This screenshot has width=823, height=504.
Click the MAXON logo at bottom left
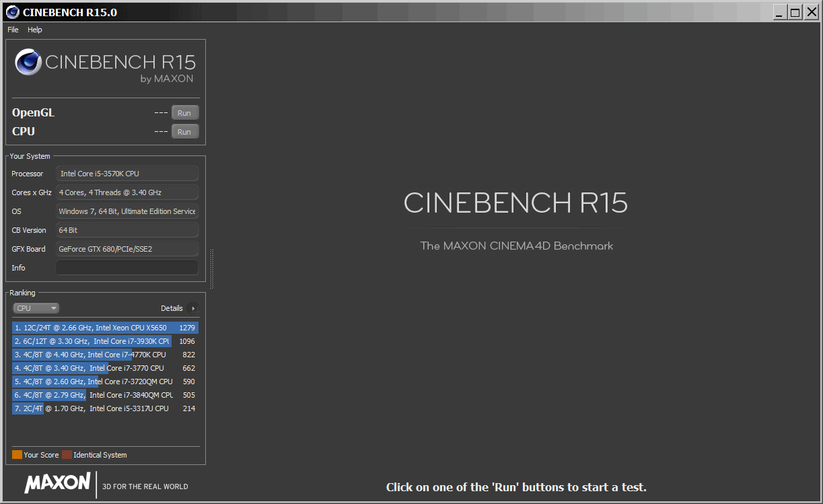tap(58, 482)
